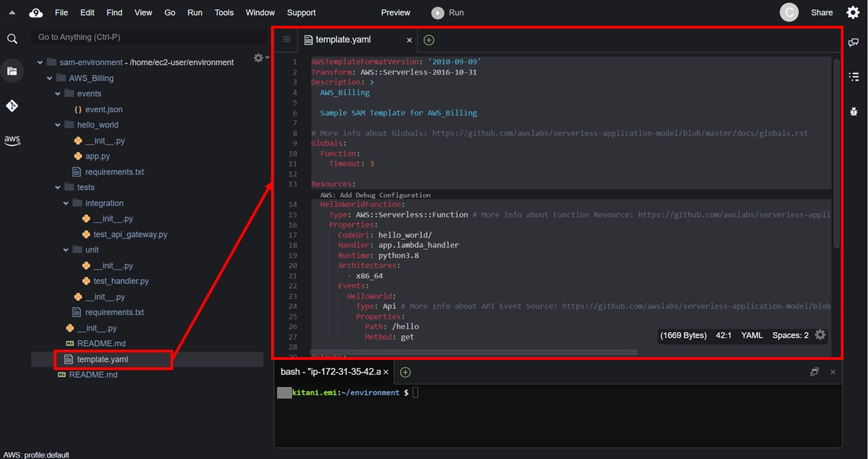Open the editor pane tab list icon
The height and width of the screenshot is (459, 868).
[x=286, y=40]
